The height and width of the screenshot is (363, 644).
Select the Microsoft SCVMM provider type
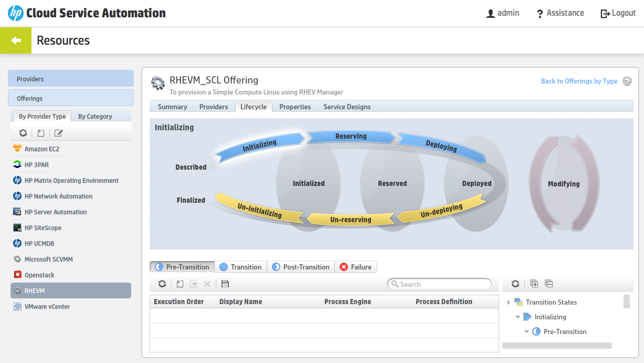(x=70, y=259)
